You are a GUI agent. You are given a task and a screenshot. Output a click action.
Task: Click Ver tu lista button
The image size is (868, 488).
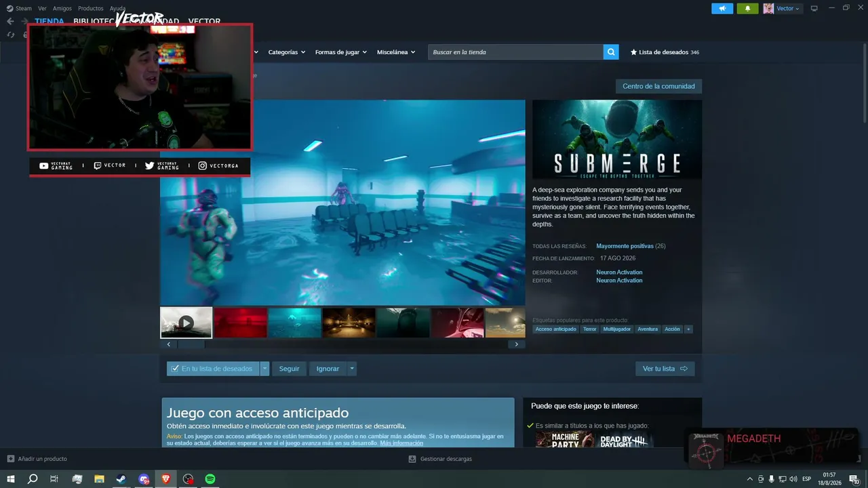[665, 369]
